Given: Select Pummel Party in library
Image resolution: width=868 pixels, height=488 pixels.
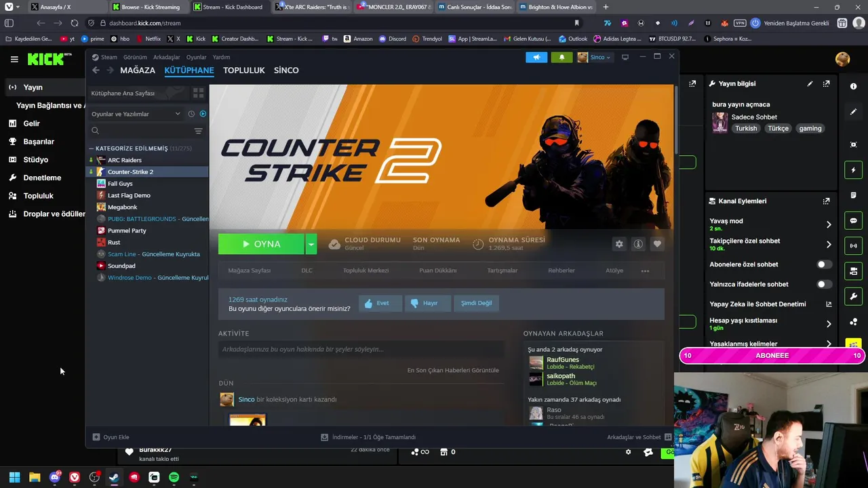Looking at the screenshot, I should [127, 230].
